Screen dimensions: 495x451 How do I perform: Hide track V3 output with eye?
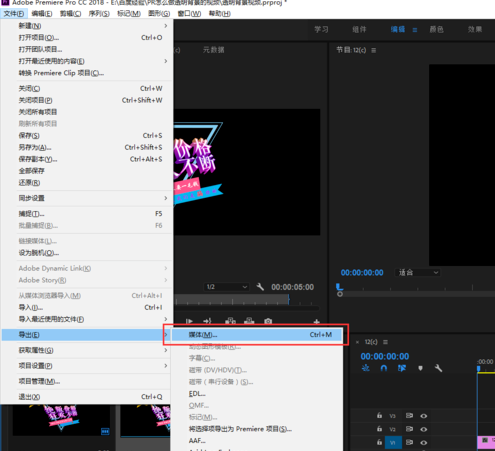pos(424,416)
